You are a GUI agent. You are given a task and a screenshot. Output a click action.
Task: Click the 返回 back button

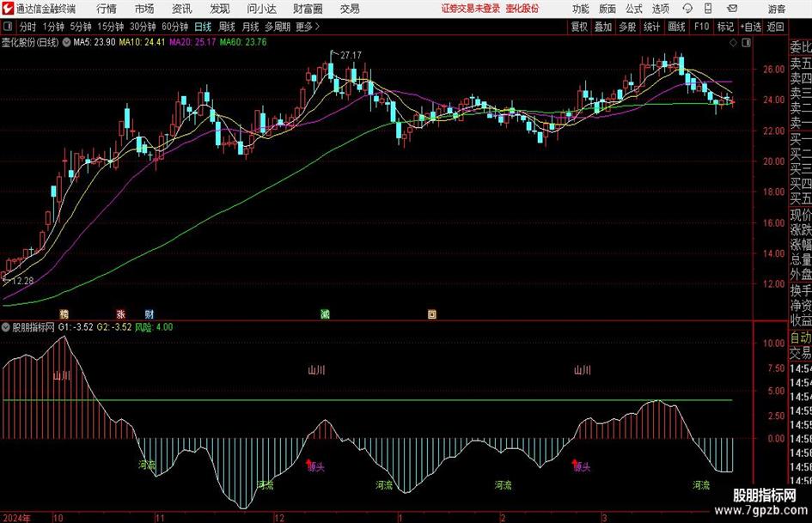tap(775, 27)
